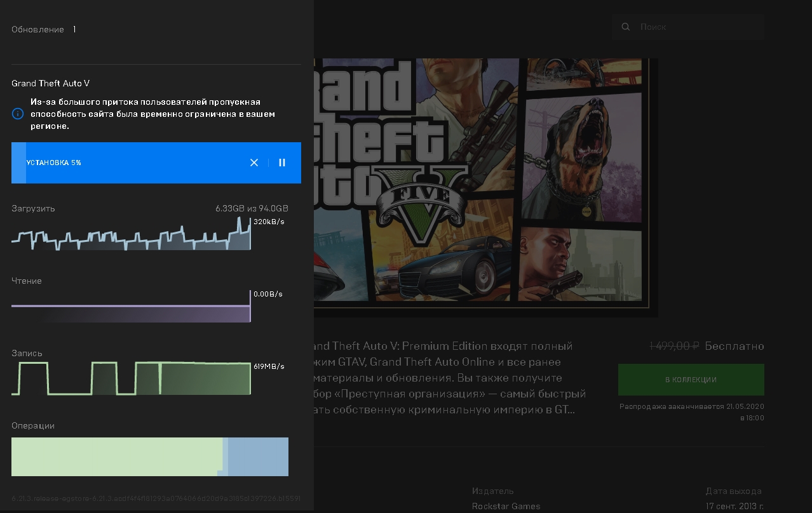This screenshot has width=812, height=513.
Task: Click the launcher version string at bottom
Action: (156, 498)
